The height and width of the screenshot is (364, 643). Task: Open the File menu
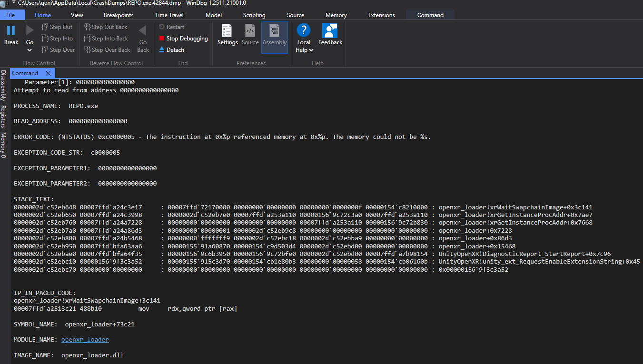[10, 15]
